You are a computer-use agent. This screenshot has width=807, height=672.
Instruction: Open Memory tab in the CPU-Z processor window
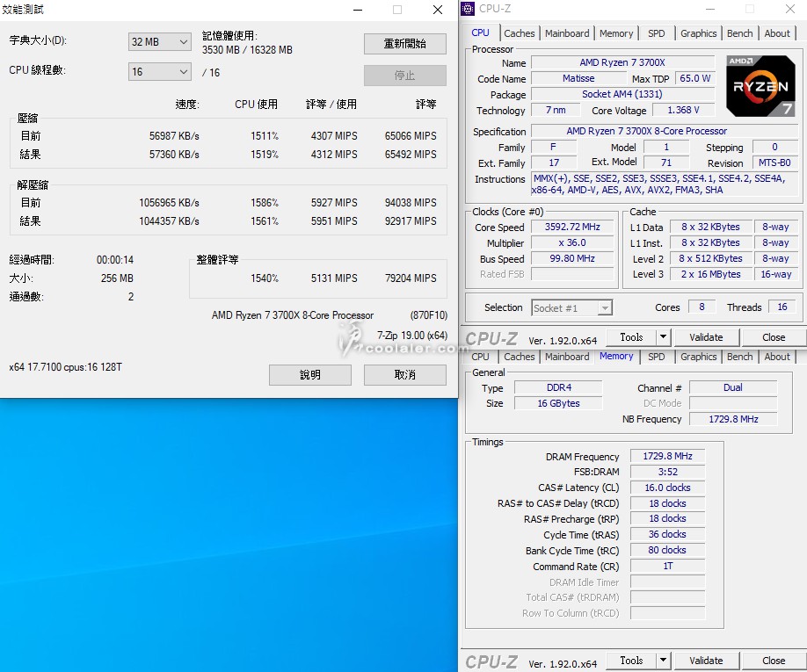616,33
